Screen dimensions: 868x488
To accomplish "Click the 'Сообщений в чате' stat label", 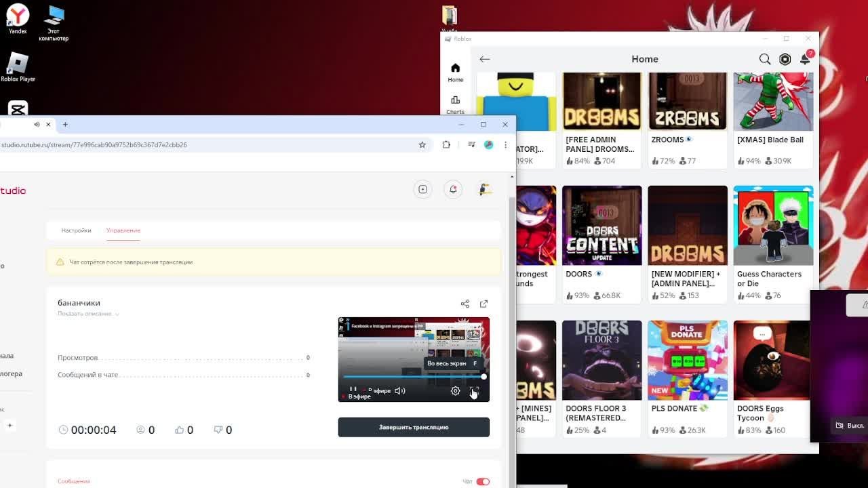I will (x=88, y=375).
